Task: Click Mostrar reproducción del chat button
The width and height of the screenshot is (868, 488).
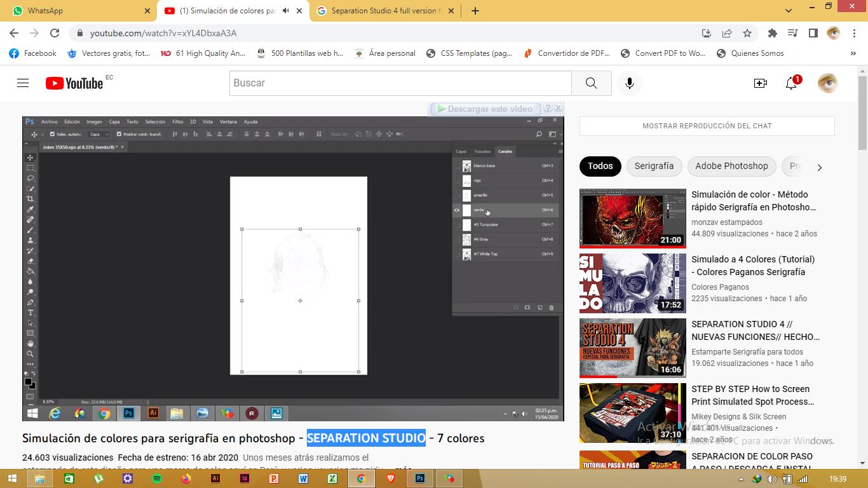Action: pos(707,126)
